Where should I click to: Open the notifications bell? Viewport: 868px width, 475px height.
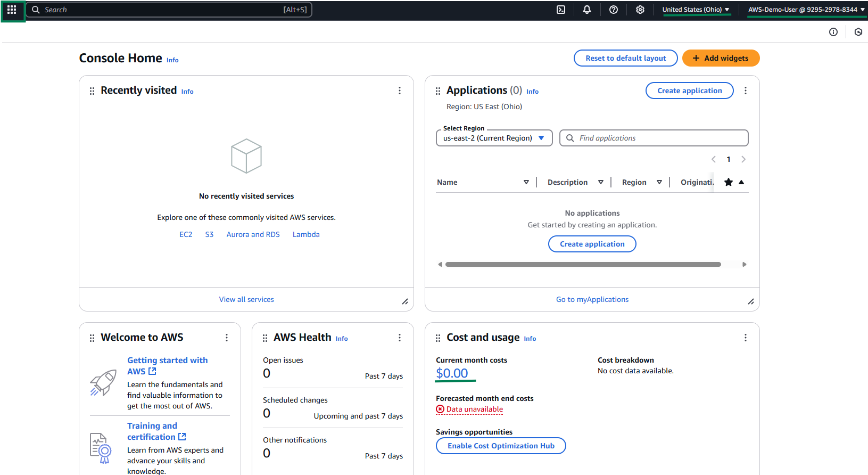pos(587,10)
